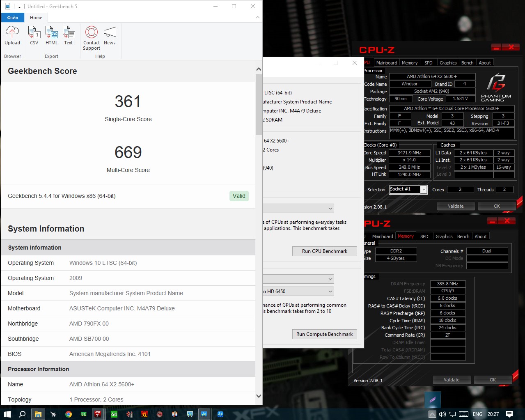Click the 20:27 clock in the taskbar
The width and height of the screenshot is (525, 420).
click(493, 414)
